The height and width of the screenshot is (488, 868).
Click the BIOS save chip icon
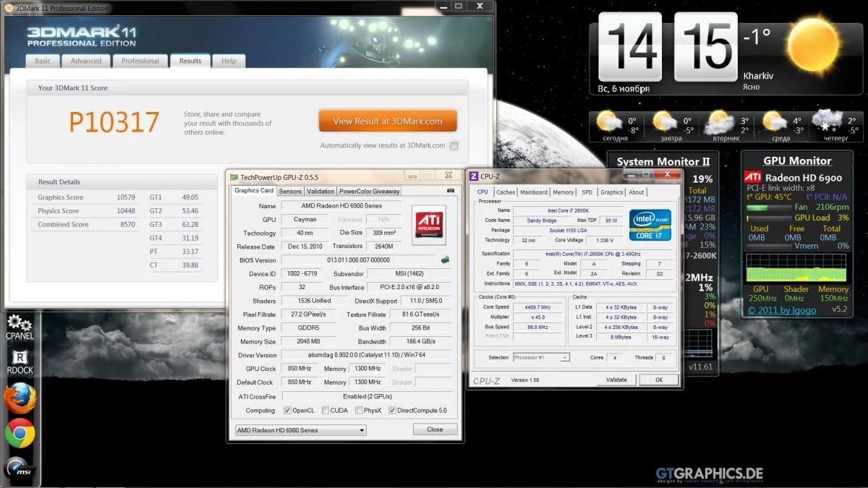(446, 260)
